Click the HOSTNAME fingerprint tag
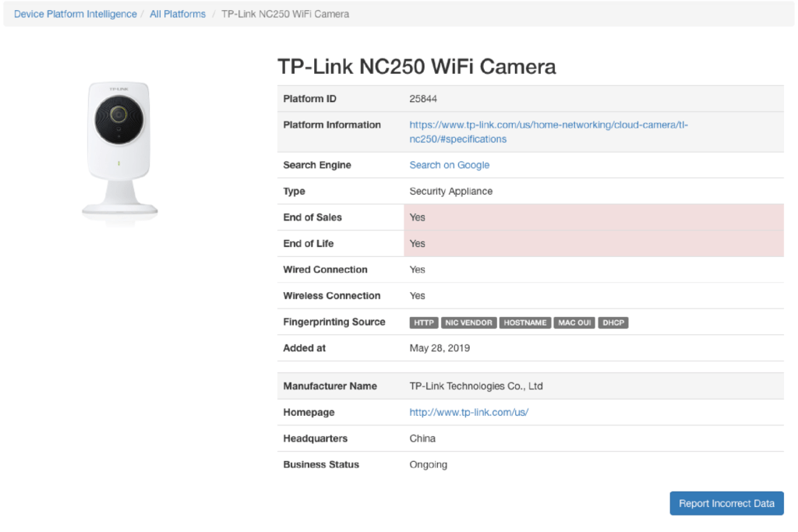The width and height of the screenshot is (798, 532). [525, 322]
